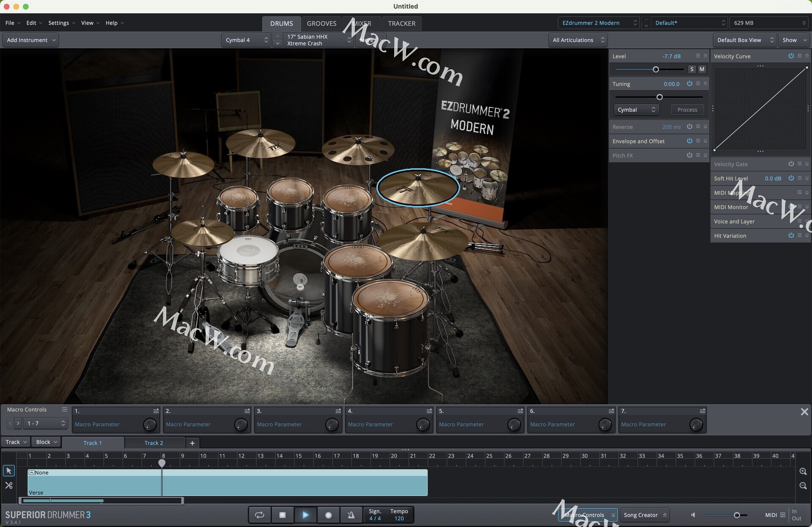Open EZdrummer 2 Modern library dropdown
Image resolution: width=812 pixels, height=527 pixels.
pos(598,23)
